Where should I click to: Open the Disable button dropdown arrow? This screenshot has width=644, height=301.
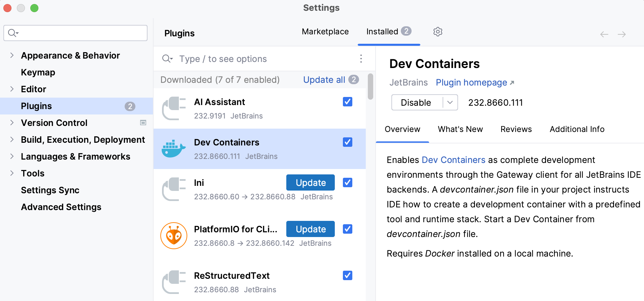pos(450,103)
